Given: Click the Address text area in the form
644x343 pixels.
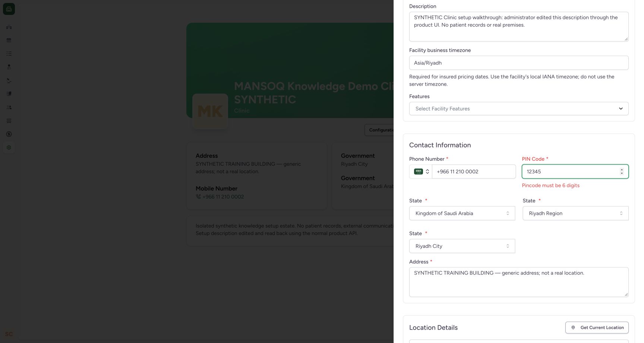Looking at the screenshot, I should pos(519,282).
